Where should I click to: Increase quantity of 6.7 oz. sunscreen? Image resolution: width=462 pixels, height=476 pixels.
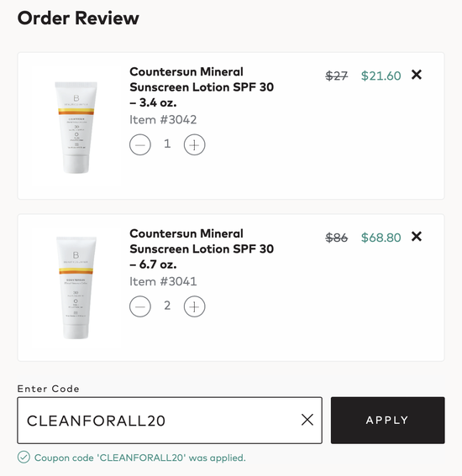click(194, 306)
